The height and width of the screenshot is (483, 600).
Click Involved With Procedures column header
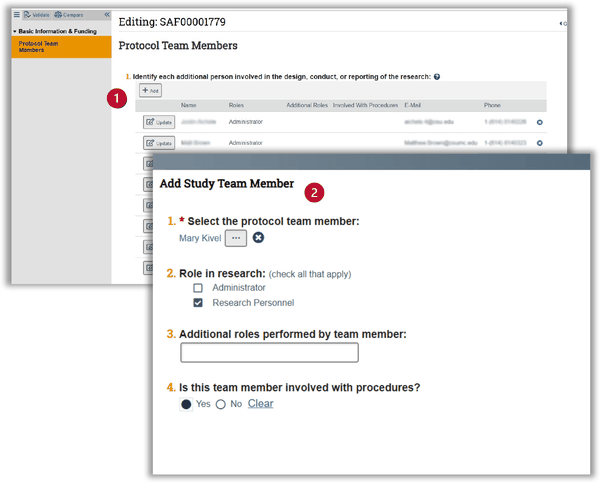click(x=365, y=105)
